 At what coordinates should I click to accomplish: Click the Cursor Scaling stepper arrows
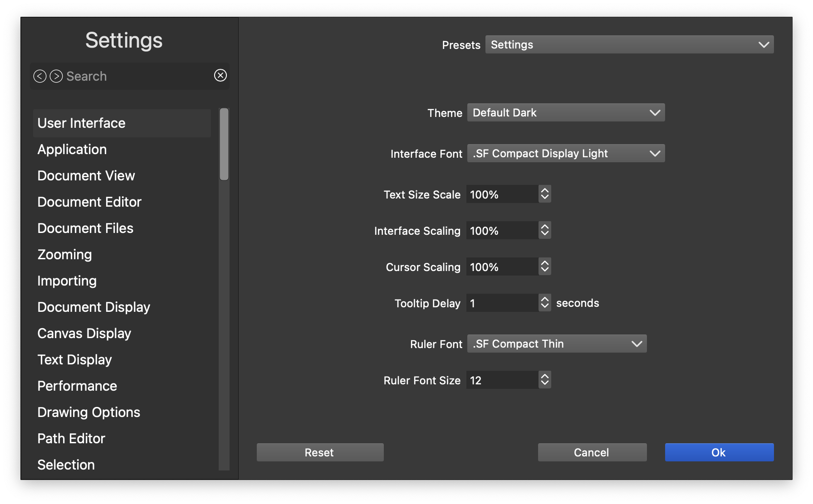click(x=545, y=267)
